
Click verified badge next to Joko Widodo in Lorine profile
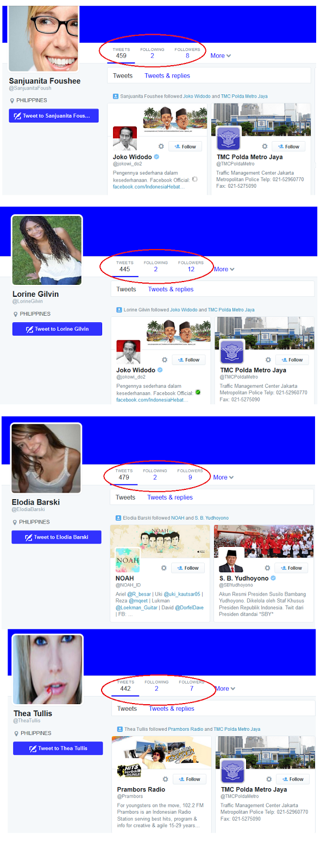(160, 370)
